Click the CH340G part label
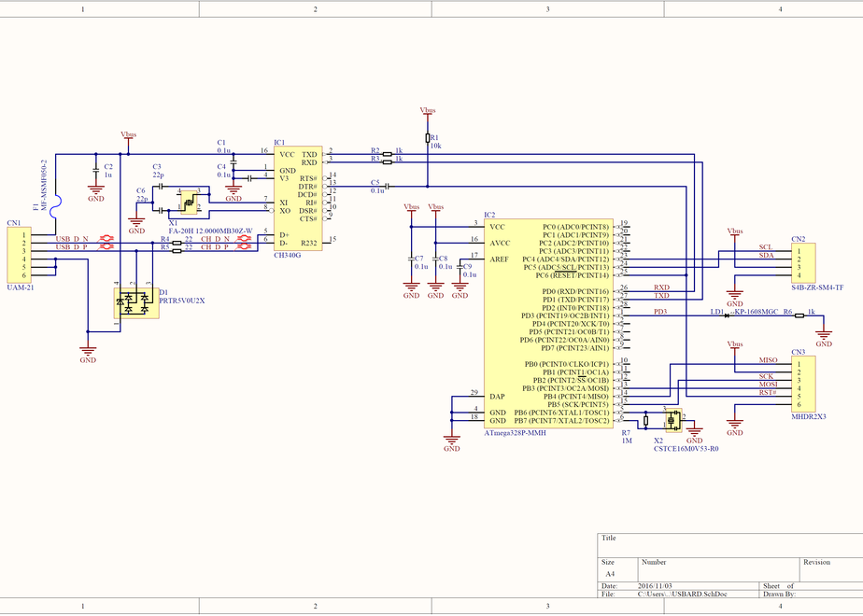863x616 pixels. pos(288,256)
